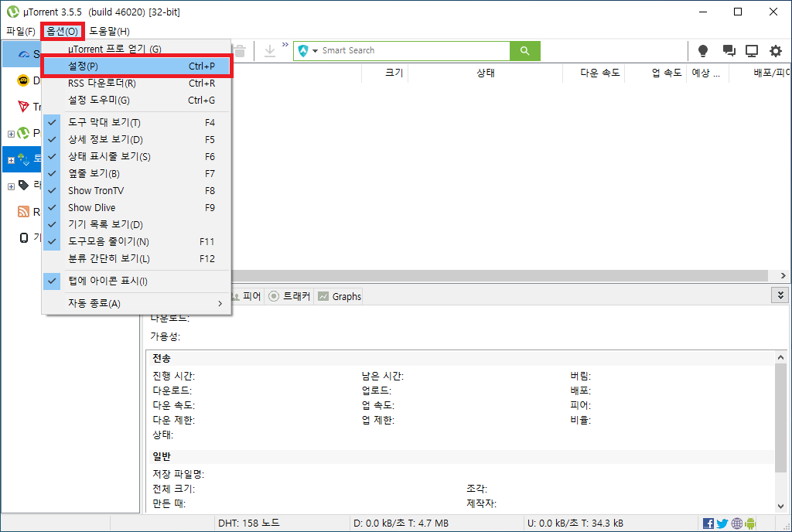Open the search provider shield dropdown
The height and width of the screenshot is (532, 792).
point(308,50)
